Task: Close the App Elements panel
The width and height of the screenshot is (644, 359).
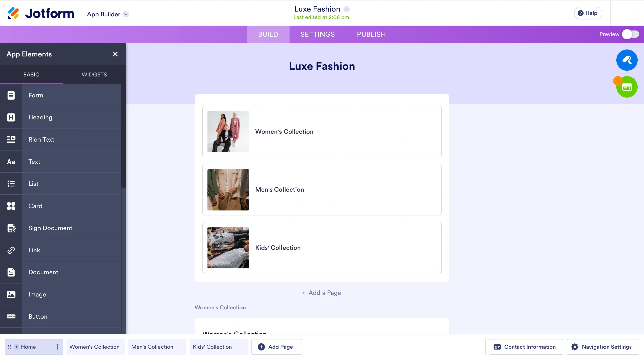Action: click(115, 54)
